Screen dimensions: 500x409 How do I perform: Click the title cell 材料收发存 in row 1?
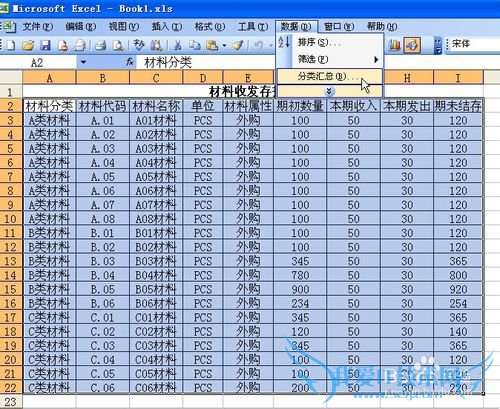pos(242,92)
